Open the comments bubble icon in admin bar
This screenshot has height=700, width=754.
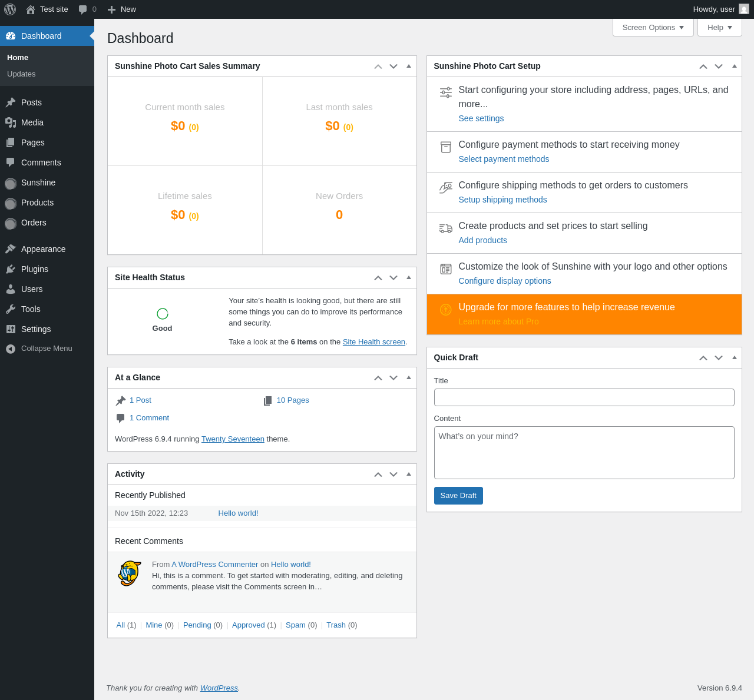pos(83,9)
